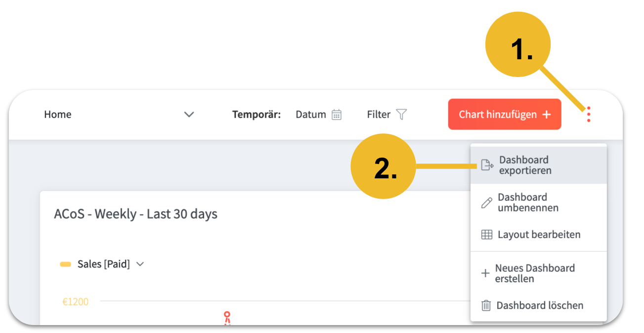Click the funnel icon beside Filter
This screenshot has height=333, width=644.
401,115
